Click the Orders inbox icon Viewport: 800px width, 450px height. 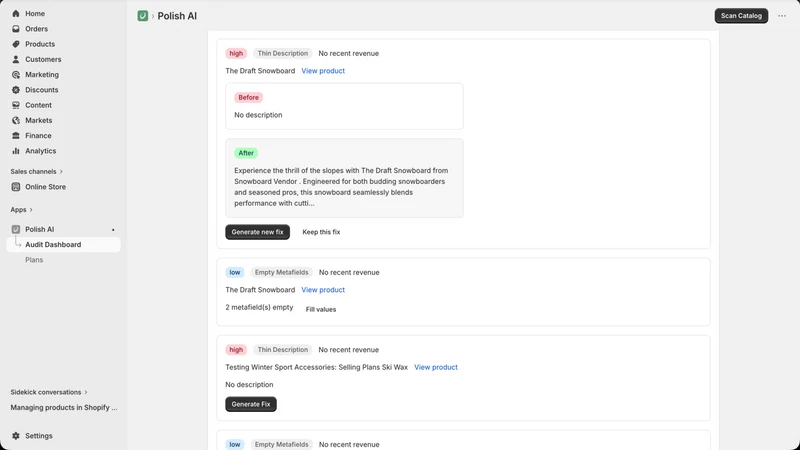click(x=16, y=29)
